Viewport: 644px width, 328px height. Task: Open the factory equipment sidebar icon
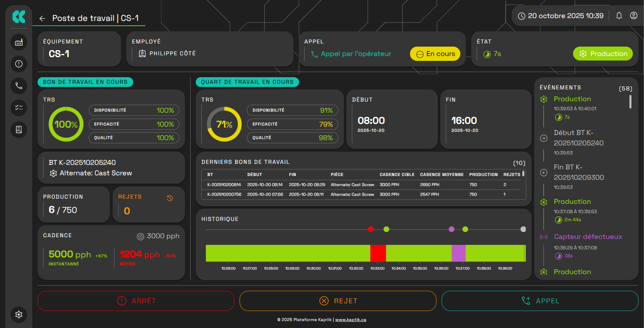click(x=19, y=42)
